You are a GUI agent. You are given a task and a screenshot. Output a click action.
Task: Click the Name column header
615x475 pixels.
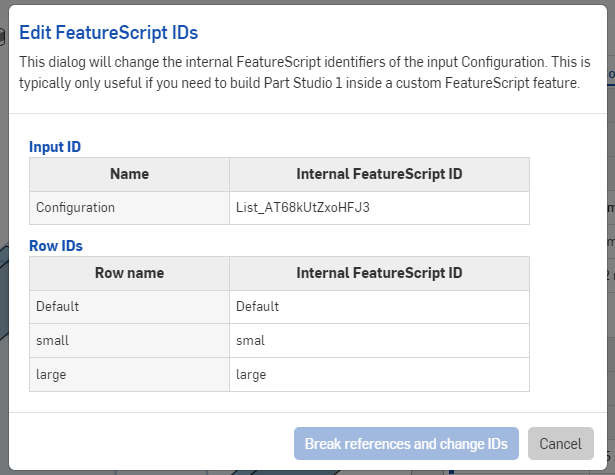(x=129, y=174)
